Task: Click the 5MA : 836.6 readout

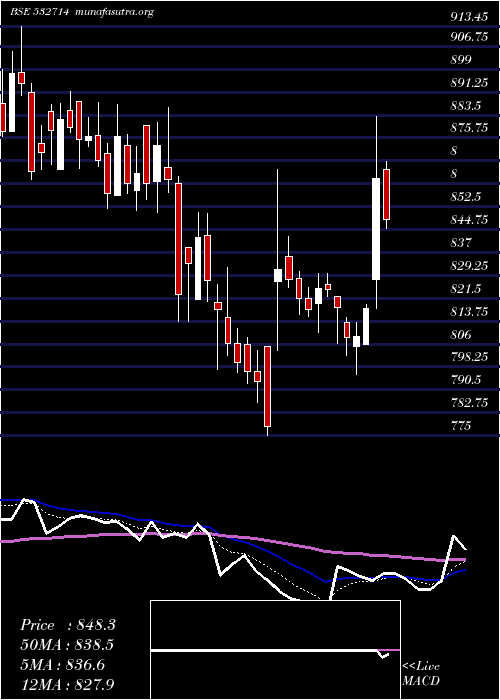Action: coord(62,665)
